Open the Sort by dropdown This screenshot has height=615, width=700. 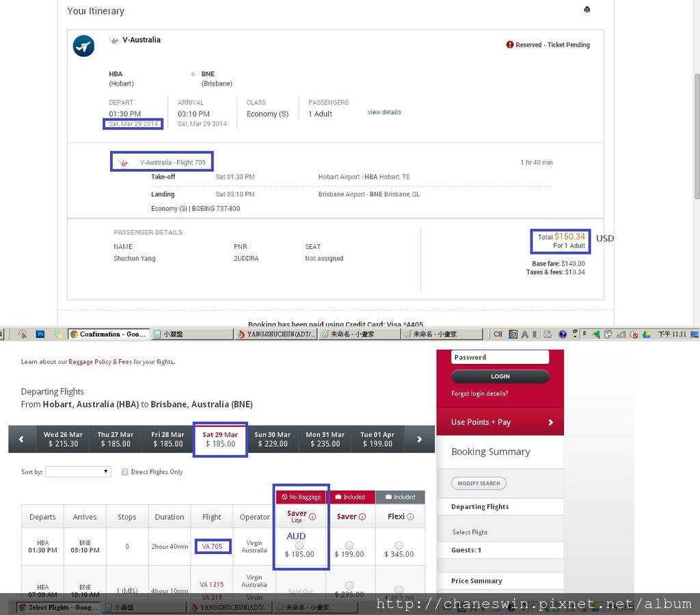point(78,471)
